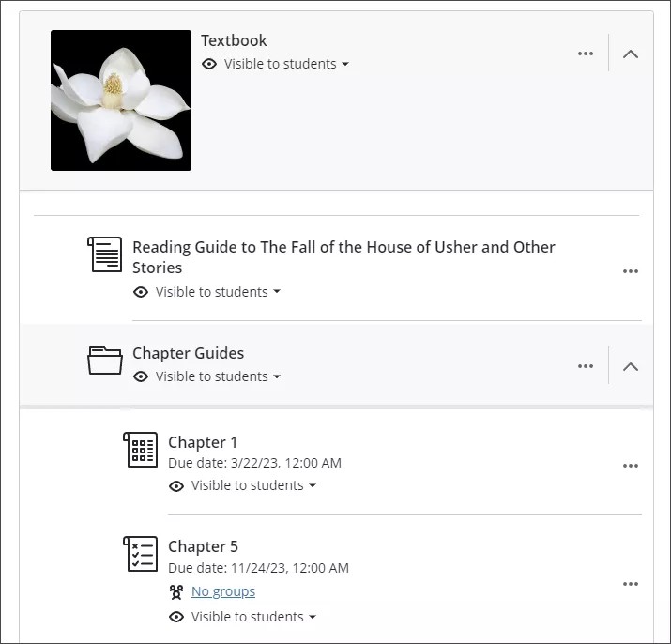Toggle Chapter Guides eye visibility icon
Image resolution: width=671 pixels, height=644 pixels.
click(141, 376)
